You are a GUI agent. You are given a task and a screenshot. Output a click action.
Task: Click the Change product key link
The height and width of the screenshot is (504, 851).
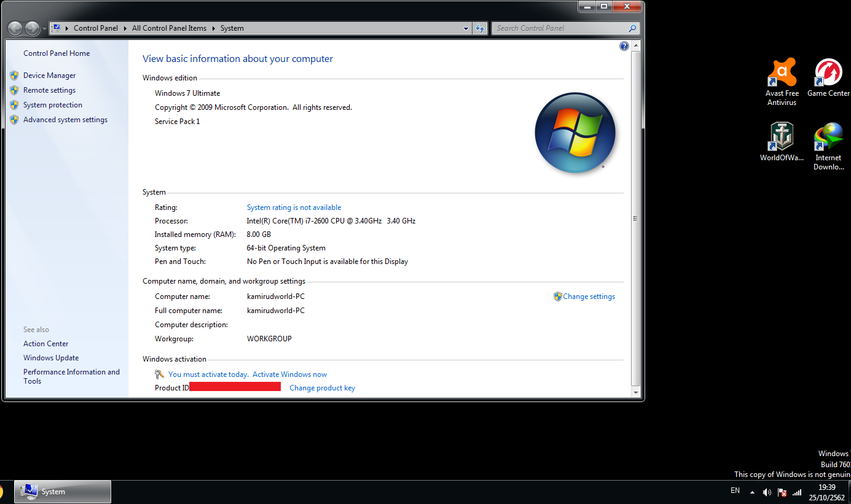[x=322, y=388]
